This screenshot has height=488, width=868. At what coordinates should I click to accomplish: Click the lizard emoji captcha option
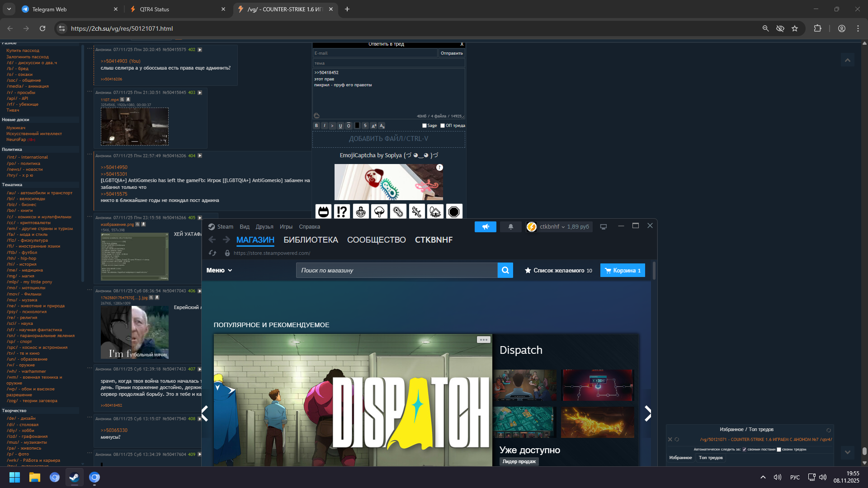pyautogui.click(x=417, y=211)
